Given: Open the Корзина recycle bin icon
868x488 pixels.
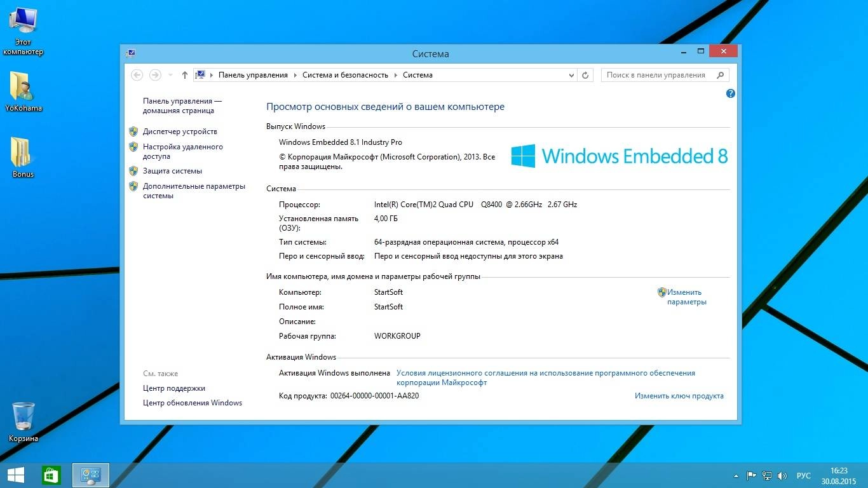Looking at the screenshot, I should (x=23, y=421).
